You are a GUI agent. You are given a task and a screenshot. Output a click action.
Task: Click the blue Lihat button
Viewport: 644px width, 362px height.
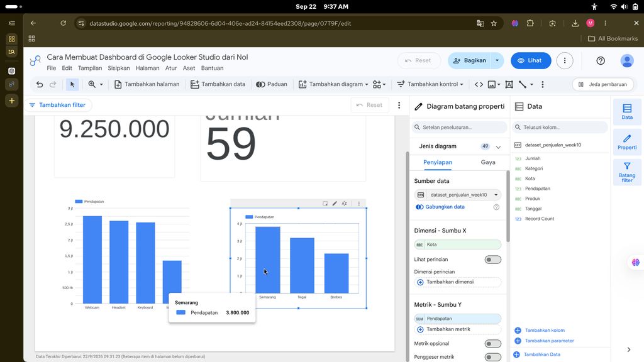[x=531, y=61]
